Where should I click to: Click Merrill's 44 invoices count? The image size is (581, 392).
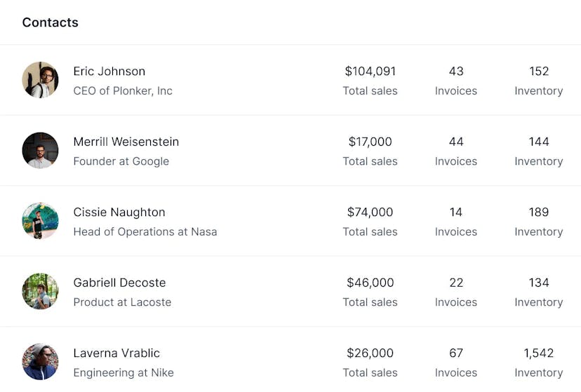[456, 142]
